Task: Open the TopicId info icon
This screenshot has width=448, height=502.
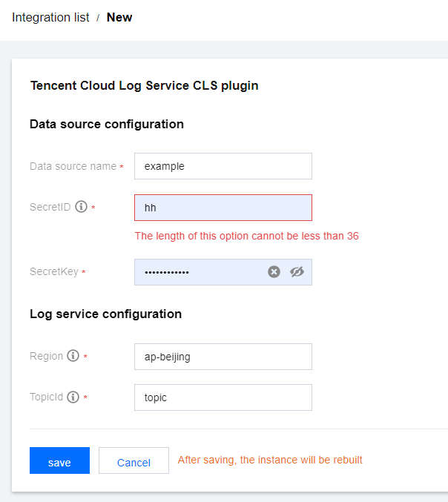Action: [73, 397]
